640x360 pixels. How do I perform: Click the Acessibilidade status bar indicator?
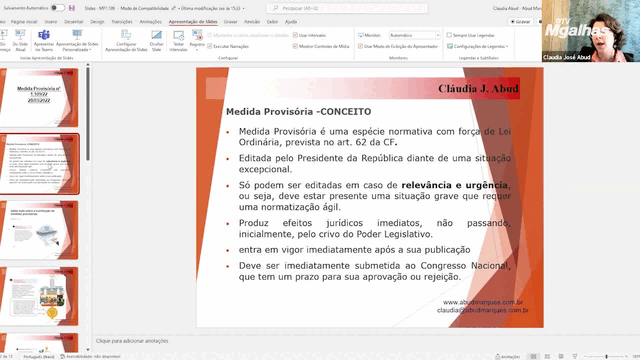[91, 357]
